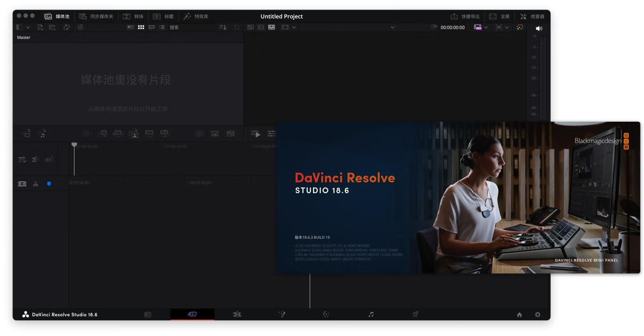Switch media pool to list view
This screenshot has width=644, height=336.
click(x=162, y=27)
